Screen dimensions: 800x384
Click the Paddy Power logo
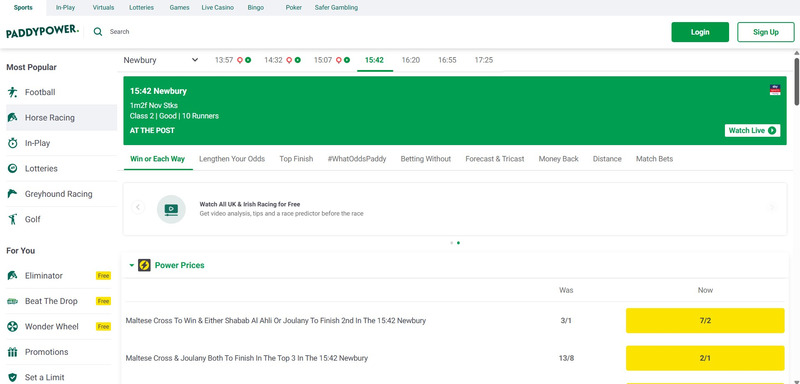tap(42, 32)
